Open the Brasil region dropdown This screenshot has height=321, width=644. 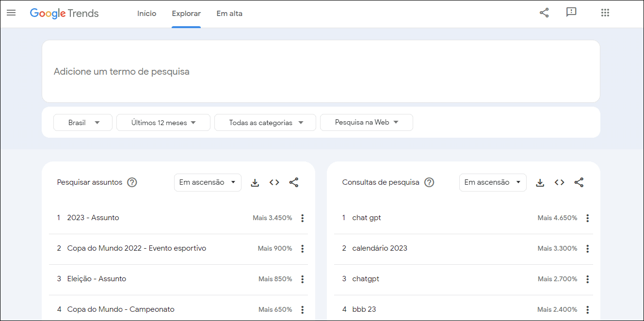83,123
